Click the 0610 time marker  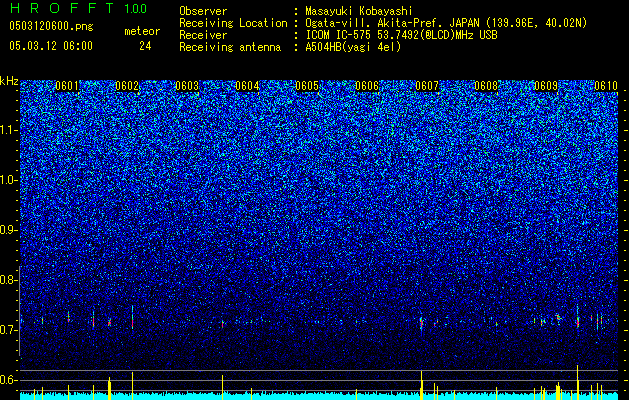tap(606, 86)
